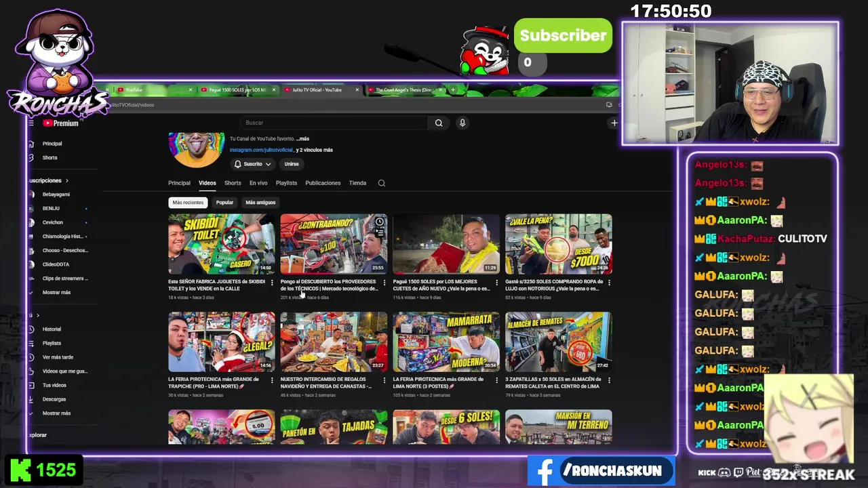The height and width of the screenshot is (488, 868).
Task: Click into the Buscar search field
Action: pos(334,123)
